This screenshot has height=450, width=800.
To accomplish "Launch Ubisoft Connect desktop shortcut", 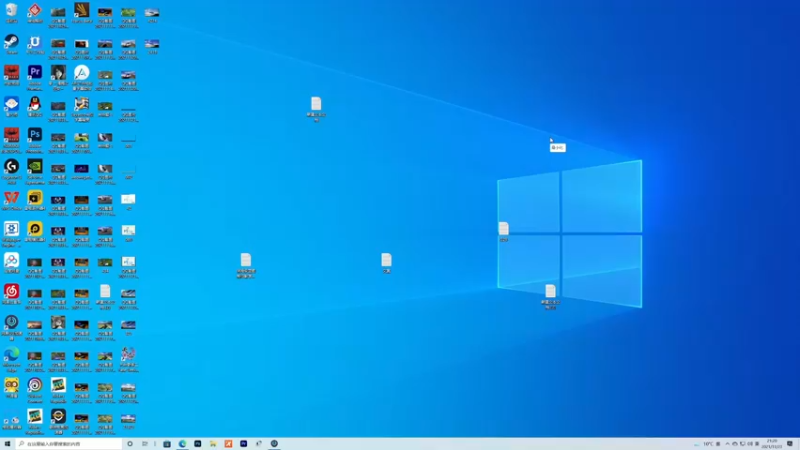I will click(x=35, y=389).
